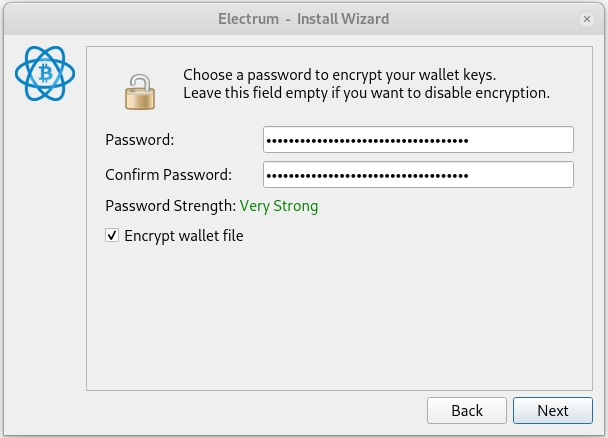
Task: Click the golden padlock icon
Action: 140,92
